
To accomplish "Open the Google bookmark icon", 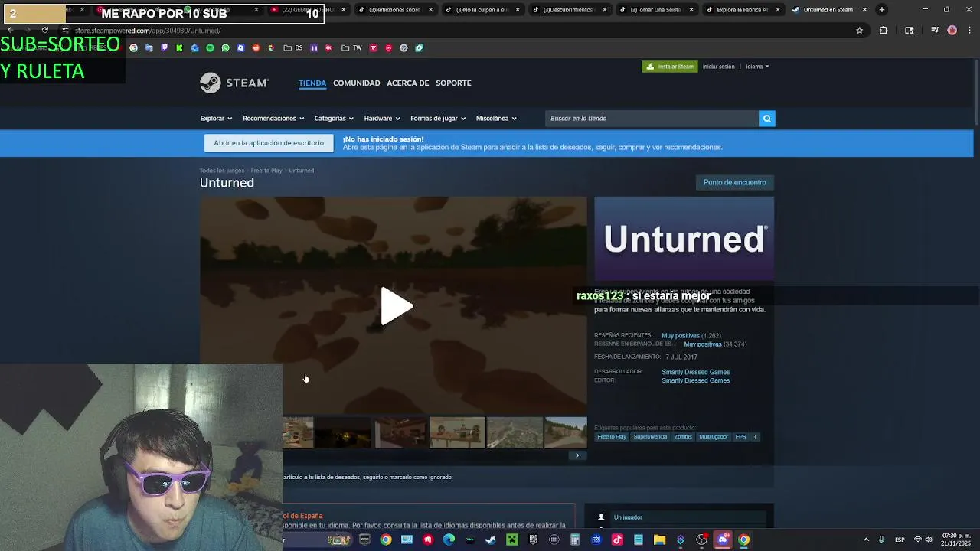I will [133, 47].
